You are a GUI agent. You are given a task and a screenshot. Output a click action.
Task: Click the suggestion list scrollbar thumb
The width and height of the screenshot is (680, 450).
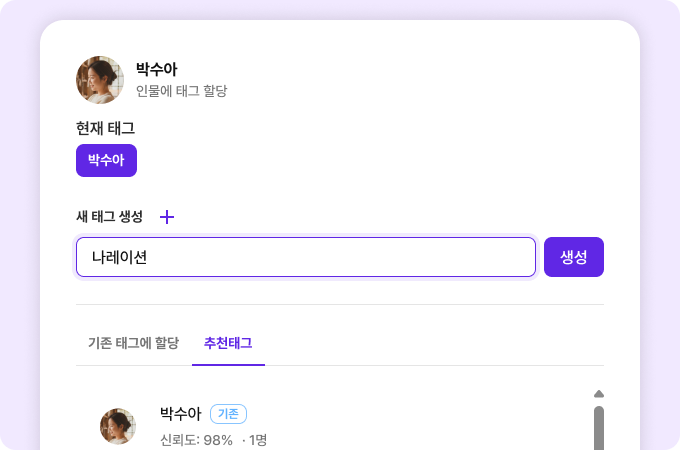click(x=599, y=428)
